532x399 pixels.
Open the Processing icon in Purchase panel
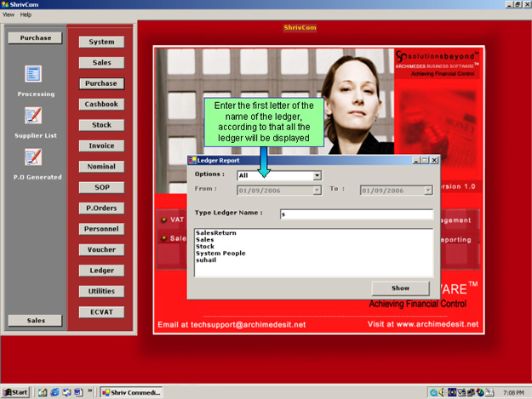point(33,74)
